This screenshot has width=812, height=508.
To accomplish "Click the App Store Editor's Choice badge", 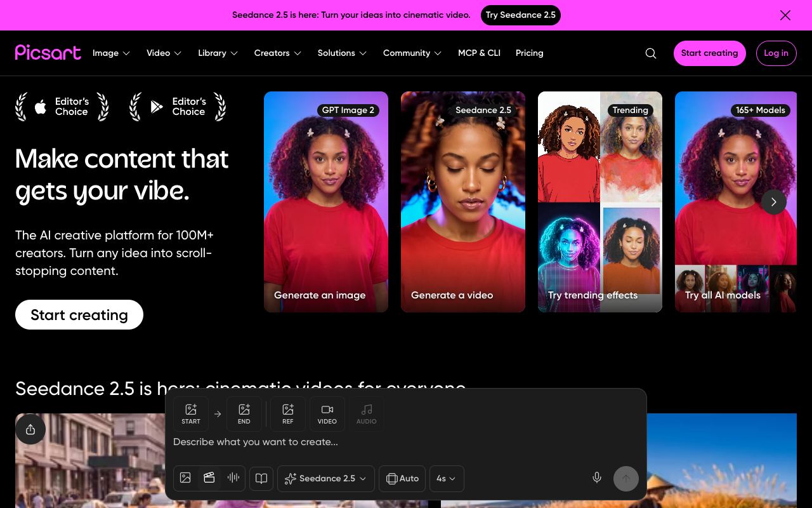I will click(x=62, y=107).
